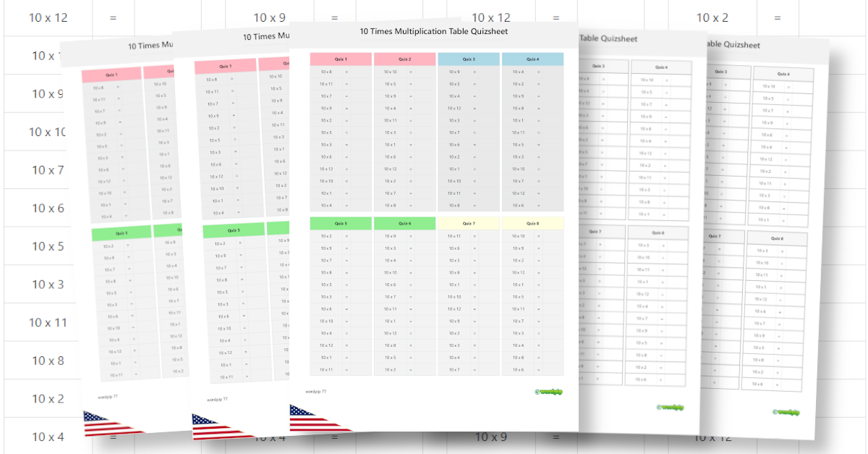868x454 pixels.
Task: Select the pink Quiz 1 header on center sheet
Action: (341, 59)
